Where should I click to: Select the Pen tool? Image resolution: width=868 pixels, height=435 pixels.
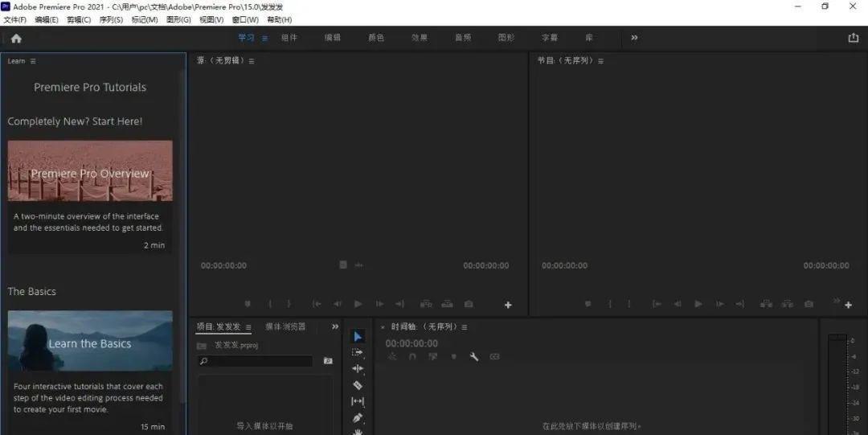[358, 418]
